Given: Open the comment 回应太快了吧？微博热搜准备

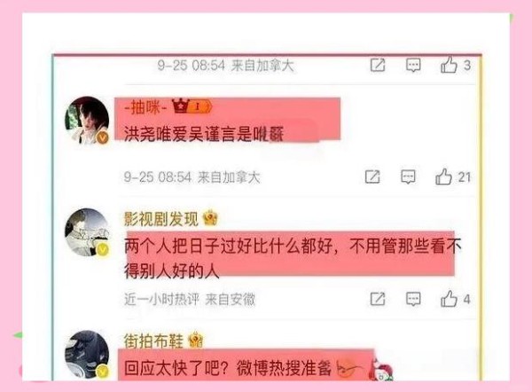Looking at the screenshot, I should [x=228, y=368].
